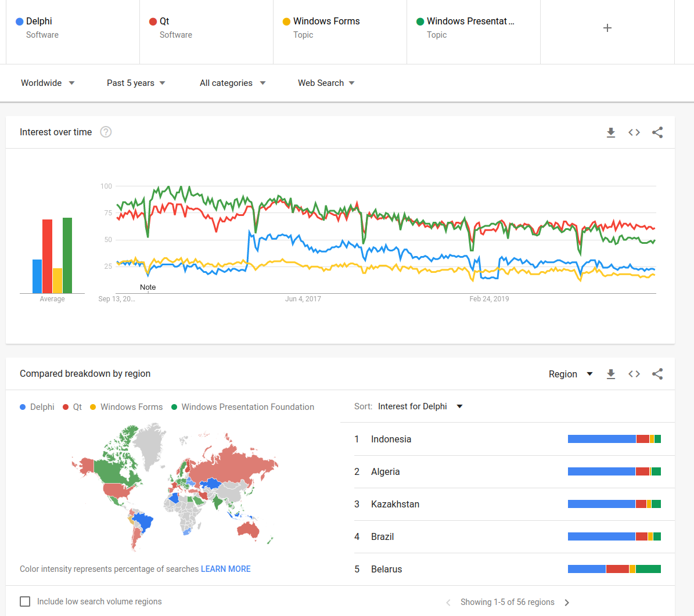Open help for Interest over time
This screenshot has height=616, width=694.
pos(106,132)
